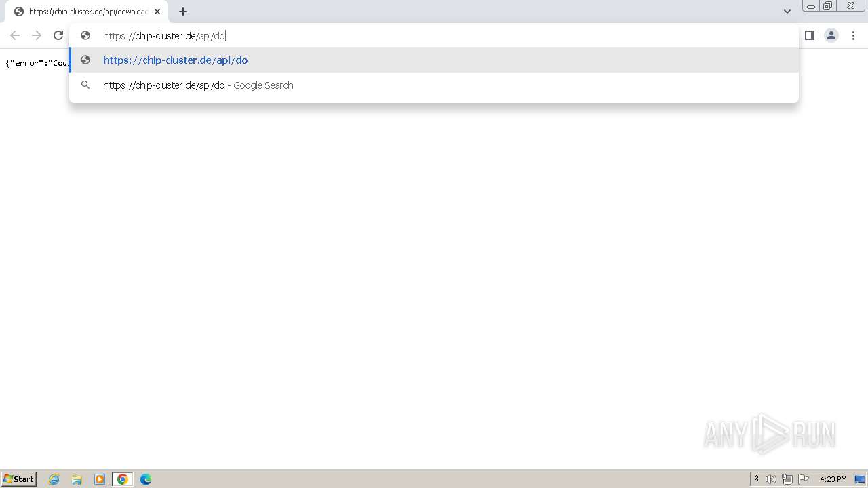Click the magnifier icon in search suggestion
Screen dimensions: 868x488
[85, 85]
